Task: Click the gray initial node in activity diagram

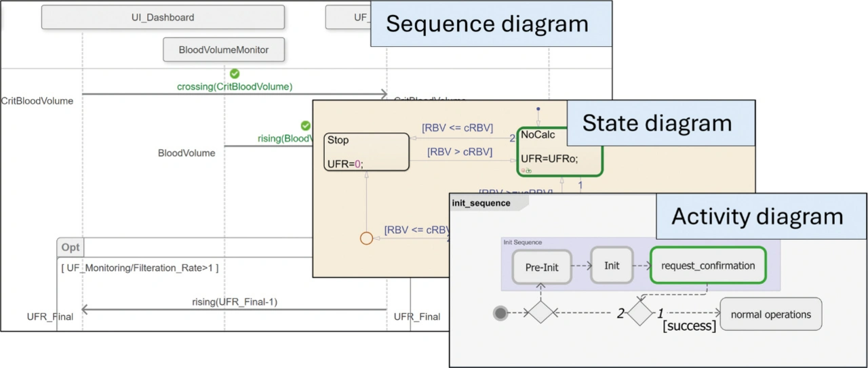Action: pos(501,312)
